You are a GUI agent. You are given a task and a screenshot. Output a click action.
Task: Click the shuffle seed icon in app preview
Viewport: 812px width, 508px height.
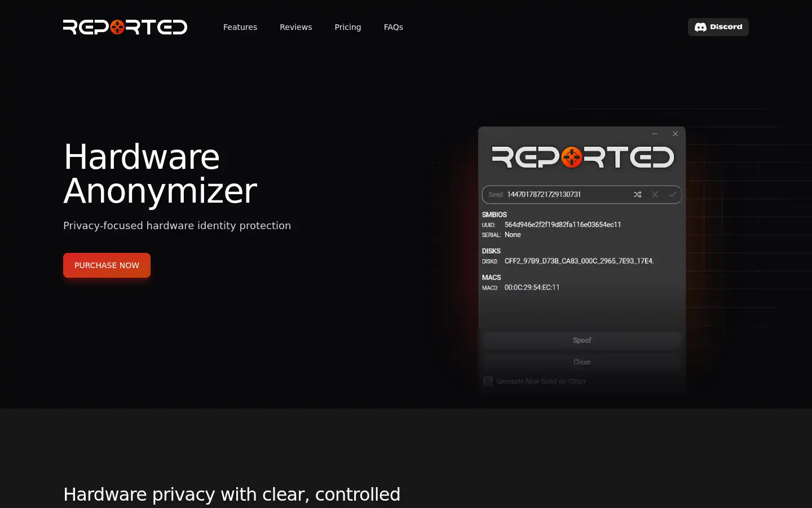tap(637, 194)
